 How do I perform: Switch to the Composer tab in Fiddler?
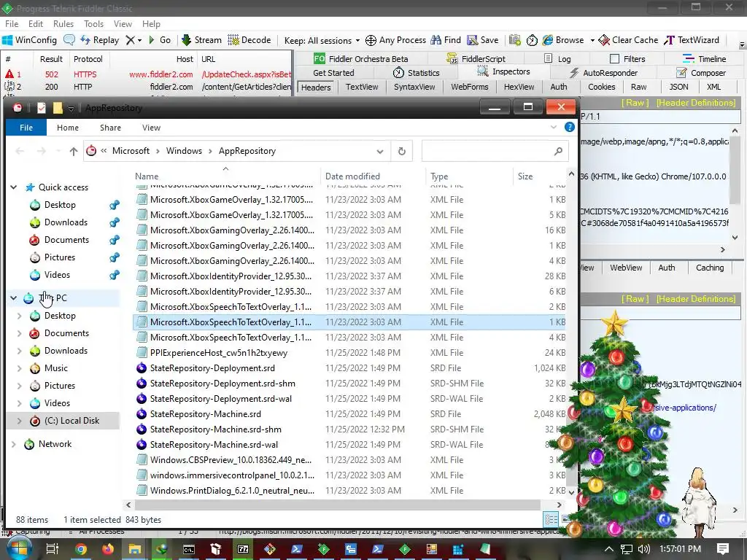tap(701, 73)
